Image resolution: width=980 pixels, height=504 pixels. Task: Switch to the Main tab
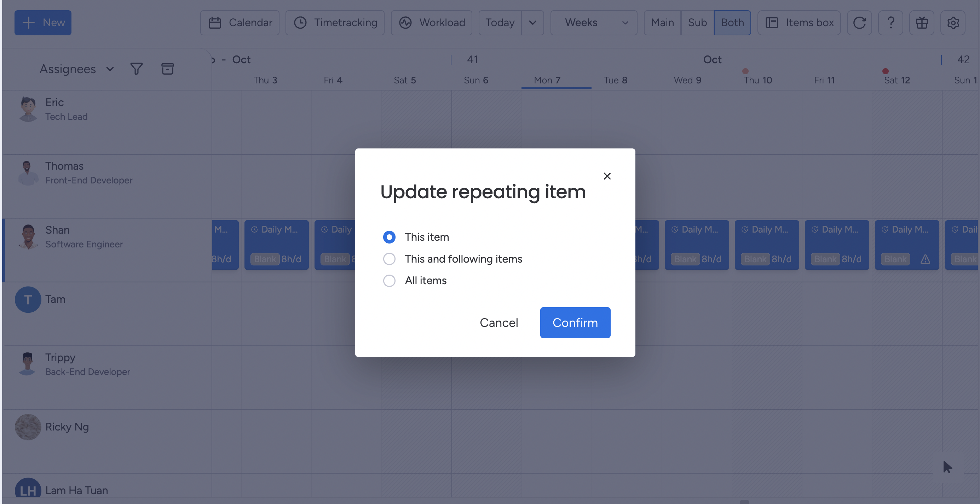click(662, 22)
